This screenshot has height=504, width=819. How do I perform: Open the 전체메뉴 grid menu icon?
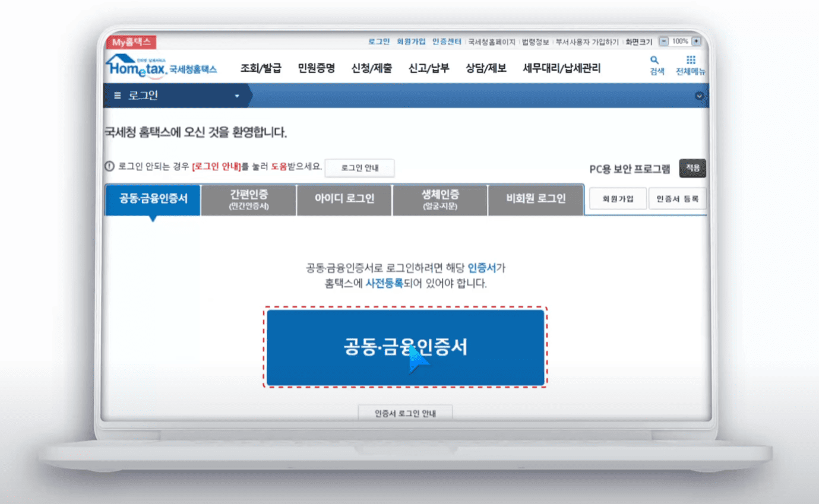click(x=691, y=61)
